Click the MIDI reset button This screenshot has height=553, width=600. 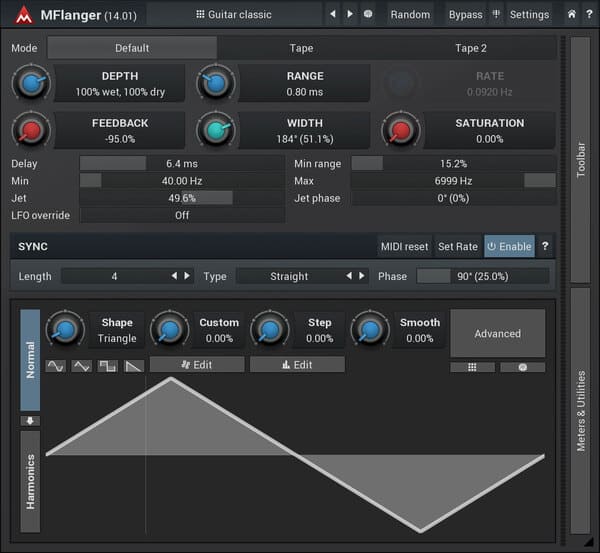[404, 246]
